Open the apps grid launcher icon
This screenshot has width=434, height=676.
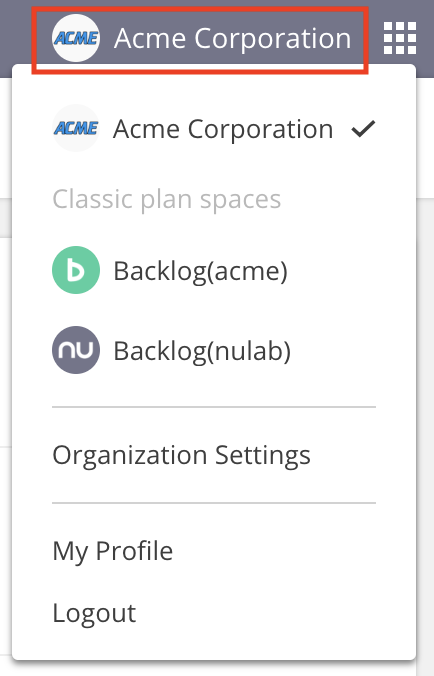pyautogui.click(x=400, y=38)
